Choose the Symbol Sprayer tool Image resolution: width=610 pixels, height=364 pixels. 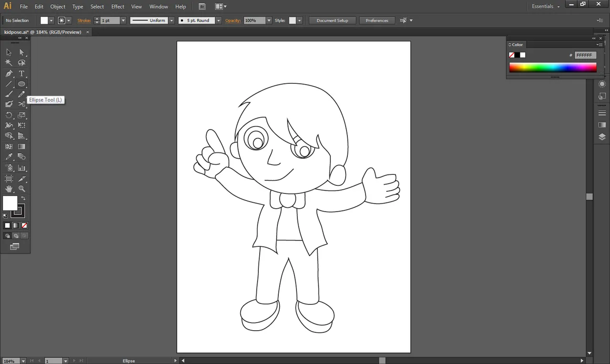coord(9,168)
